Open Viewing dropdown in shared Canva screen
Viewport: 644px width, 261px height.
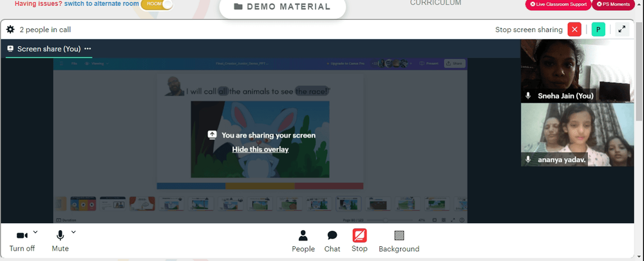[x=97, y=64]
